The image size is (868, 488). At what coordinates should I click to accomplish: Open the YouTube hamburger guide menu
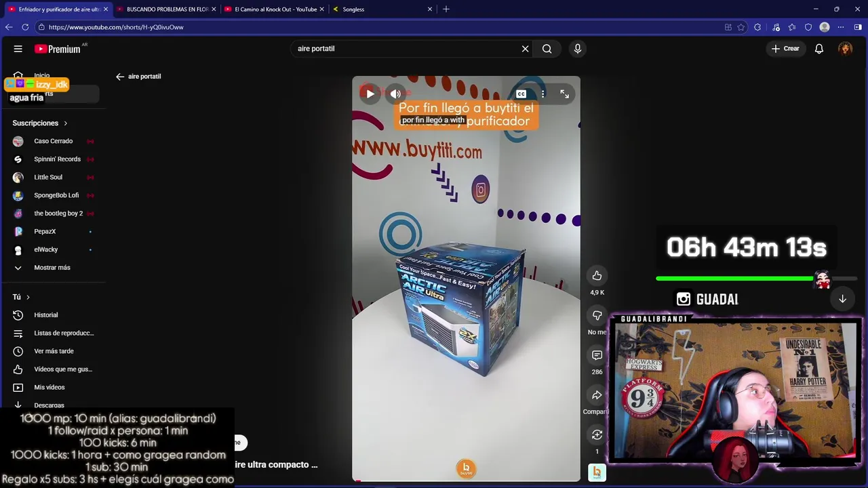click(x=18, y=49)
